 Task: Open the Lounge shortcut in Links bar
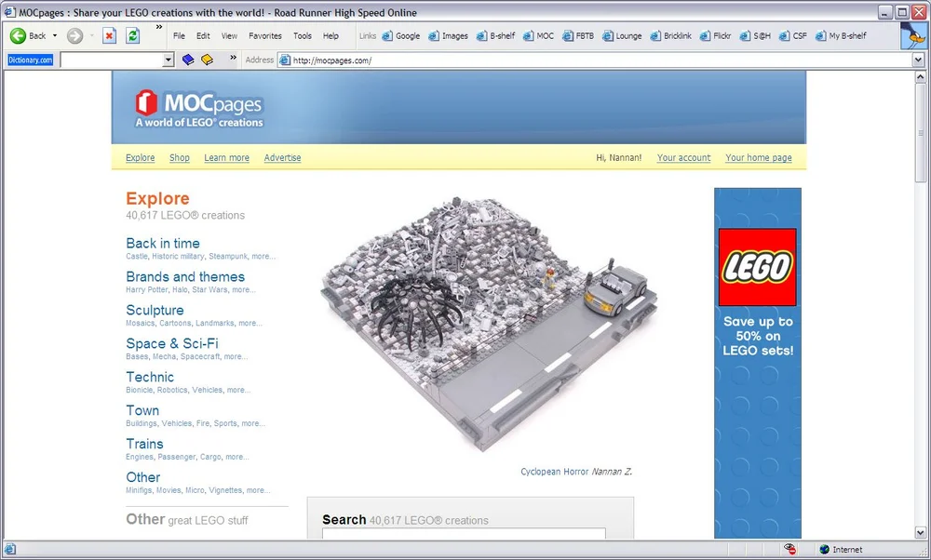622,36
